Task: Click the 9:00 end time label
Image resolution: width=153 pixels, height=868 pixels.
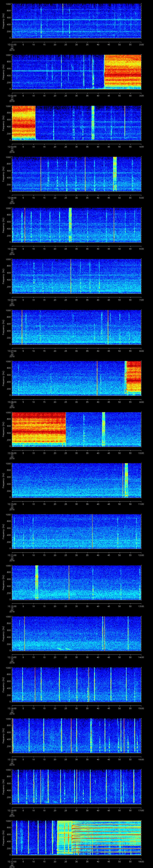Action: (141, 402)
